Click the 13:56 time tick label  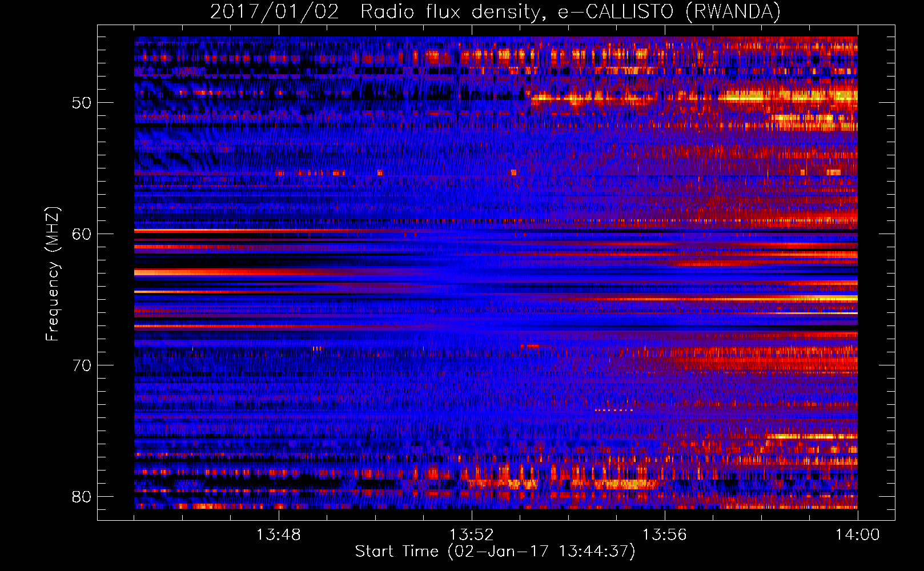tap(665, 535)
